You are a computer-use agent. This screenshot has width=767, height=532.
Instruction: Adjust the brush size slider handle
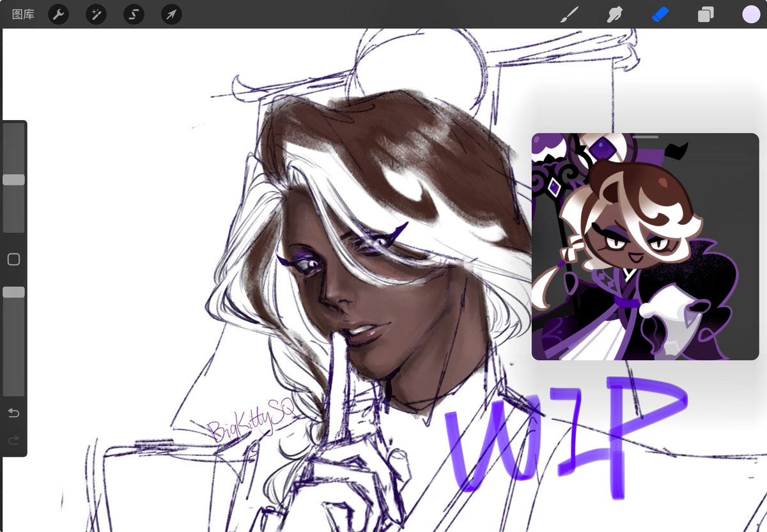(x=14, y=179)
